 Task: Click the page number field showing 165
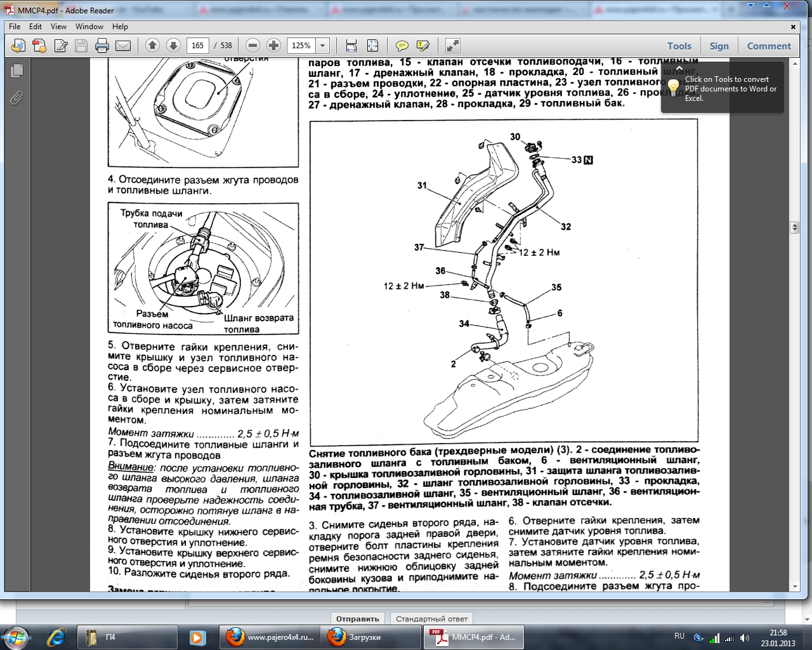[198, 46]
